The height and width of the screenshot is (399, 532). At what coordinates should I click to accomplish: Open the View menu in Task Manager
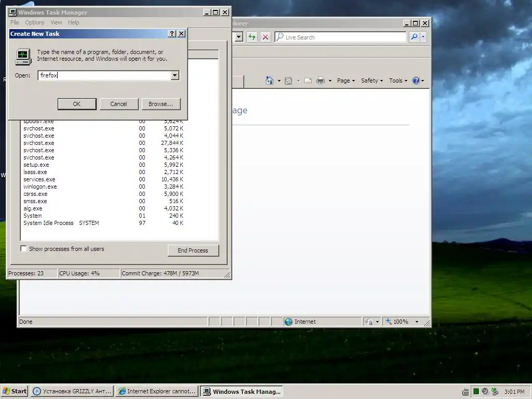coord(56,22)
